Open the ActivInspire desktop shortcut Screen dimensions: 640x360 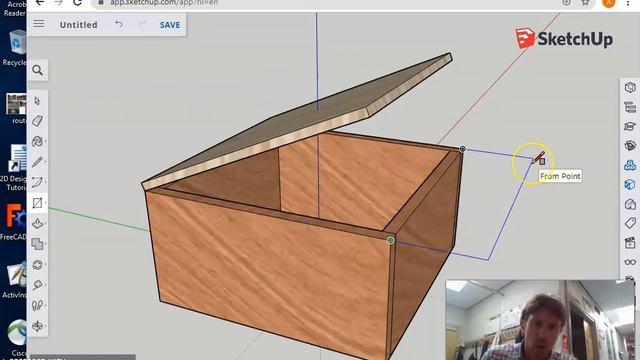(x=15, y=280)
